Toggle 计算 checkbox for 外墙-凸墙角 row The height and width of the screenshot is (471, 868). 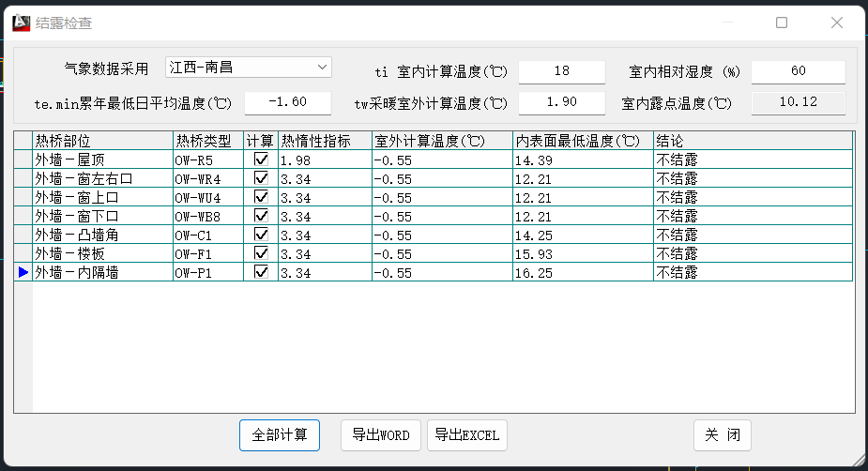coord(261,235)
